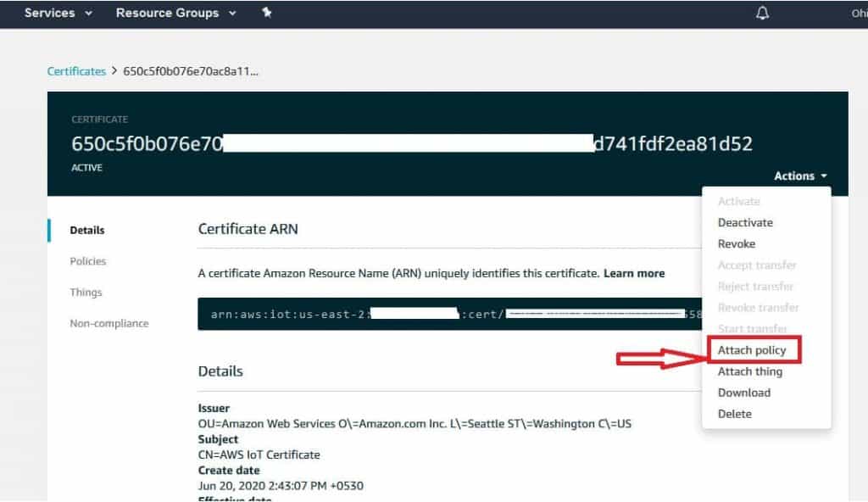Select the certificate ARN text field
Image resolution: width=868 pixels, height=502 pixels.
tap(424, 315)
